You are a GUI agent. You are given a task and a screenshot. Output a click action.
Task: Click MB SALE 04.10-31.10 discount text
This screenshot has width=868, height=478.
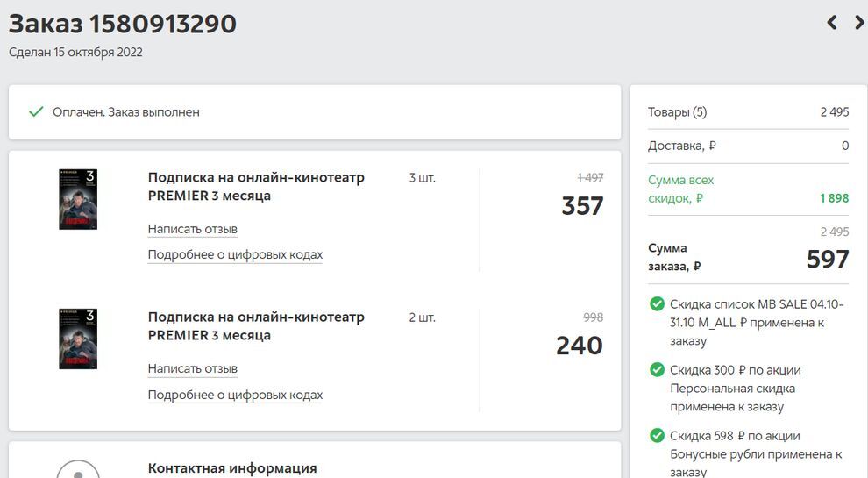pyautogui.click(x=757, y=323)
